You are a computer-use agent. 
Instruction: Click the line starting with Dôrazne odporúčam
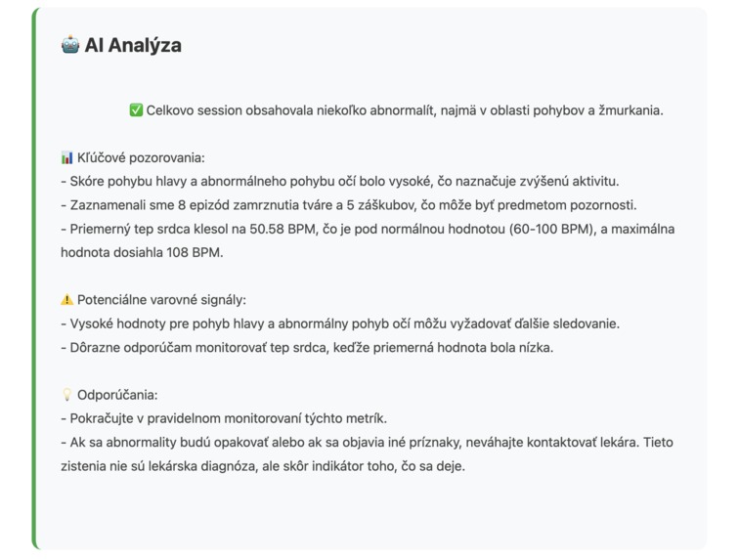pyautogui.click(x=307, y=347)
